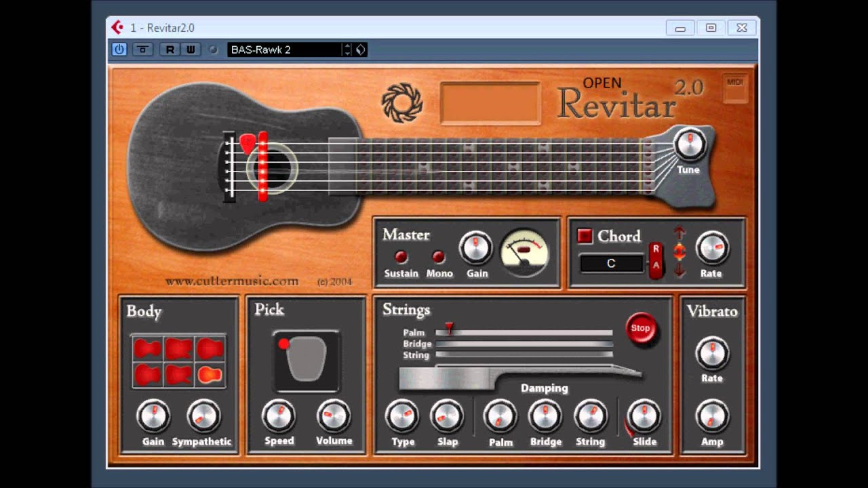Adjust the Vibrato Amp knob
868x488 pixels.
tap(712, 416)
